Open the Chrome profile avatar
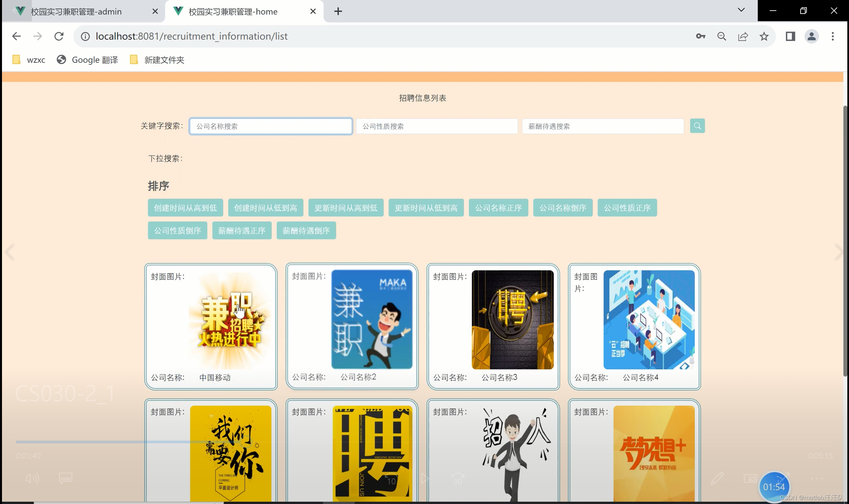 pyautogui.click(x=811, y=36)
